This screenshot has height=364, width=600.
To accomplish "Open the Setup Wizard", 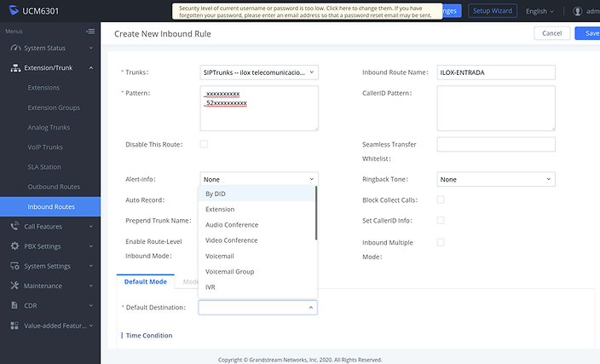I will click(x=493, y=11).
